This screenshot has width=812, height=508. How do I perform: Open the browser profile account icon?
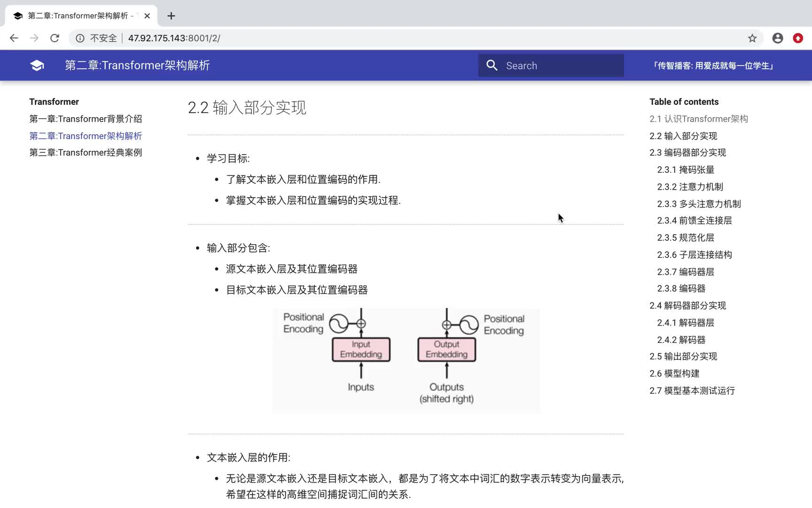click(778, 38)
